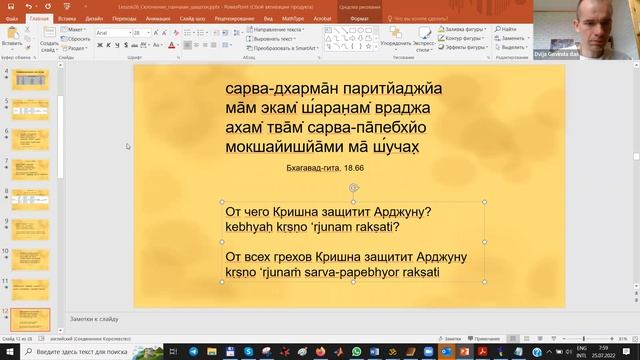Toggle bold Ж formatting

[x=100, y=45]
